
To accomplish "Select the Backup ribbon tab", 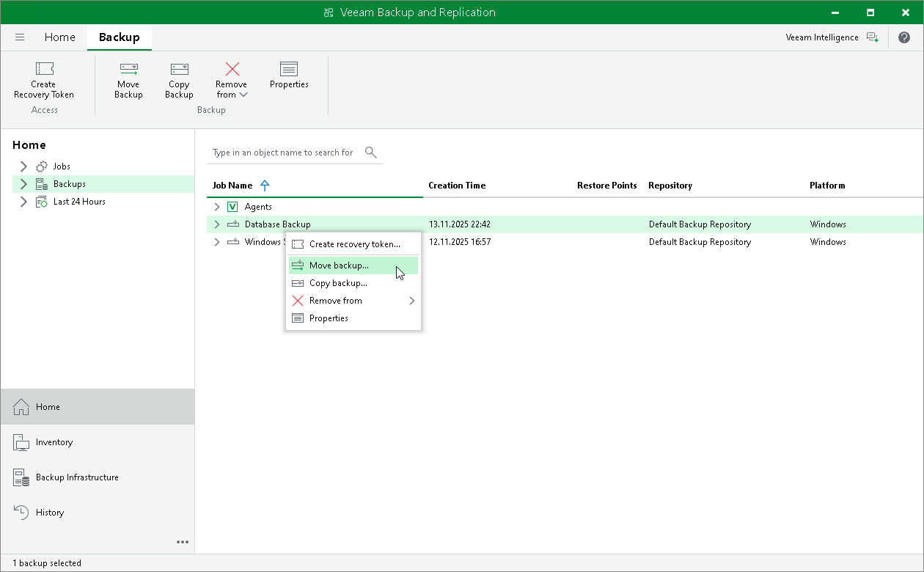I will point(120,37).
